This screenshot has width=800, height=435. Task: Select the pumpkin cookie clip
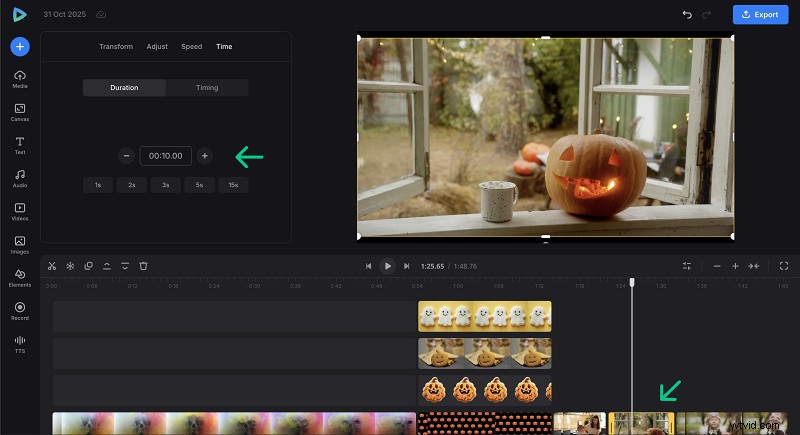(485, 353)
